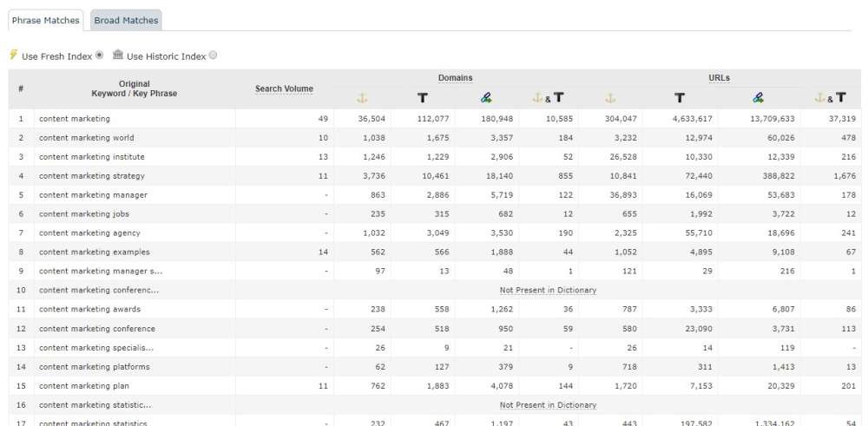
Task: Click the Historic Index building icon
Action: tap(118, 56)
